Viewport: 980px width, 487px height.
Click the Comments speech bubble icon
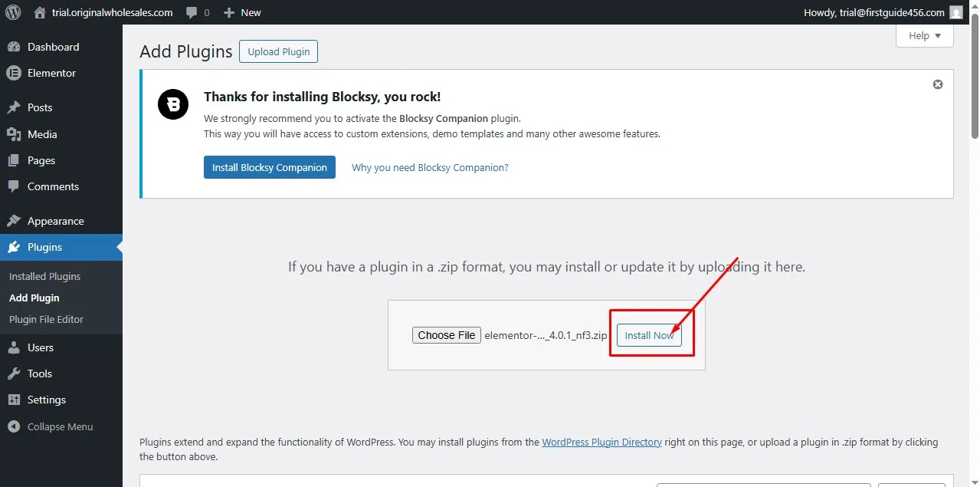point(15,186)
